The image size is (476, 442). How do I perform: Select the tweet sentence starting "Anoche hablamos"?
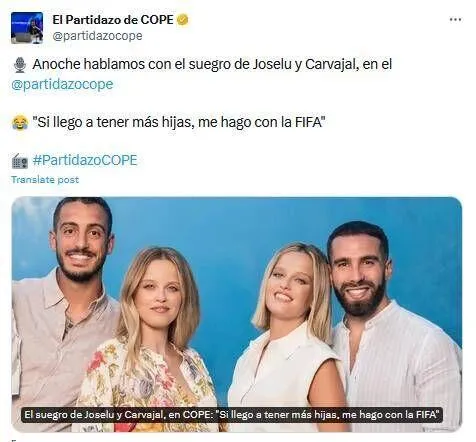[212, 65]
